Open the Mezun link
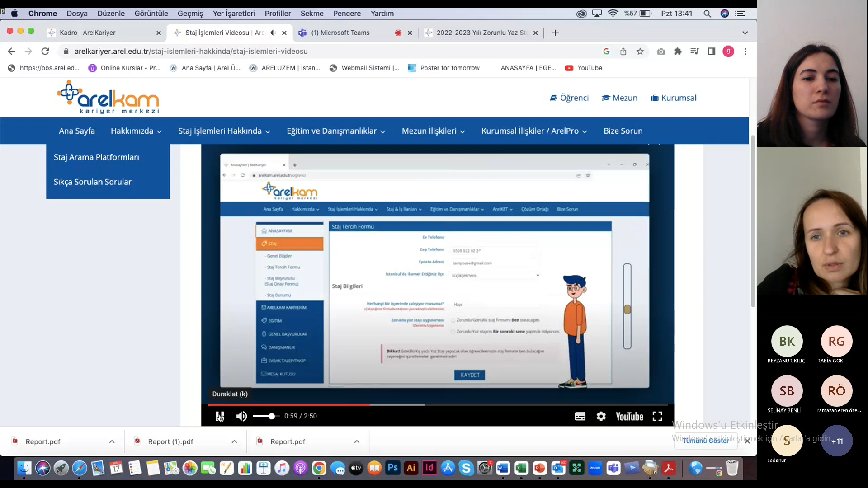This screenshot has height=488, width=868. (619, 98)
